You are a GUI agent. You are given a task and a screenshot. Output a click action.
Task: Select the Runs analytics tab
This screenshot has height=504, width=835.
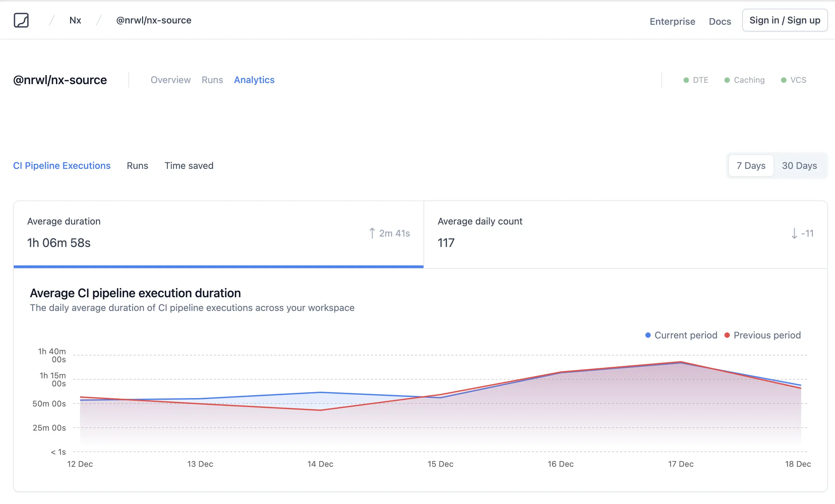tap(138, 166)
